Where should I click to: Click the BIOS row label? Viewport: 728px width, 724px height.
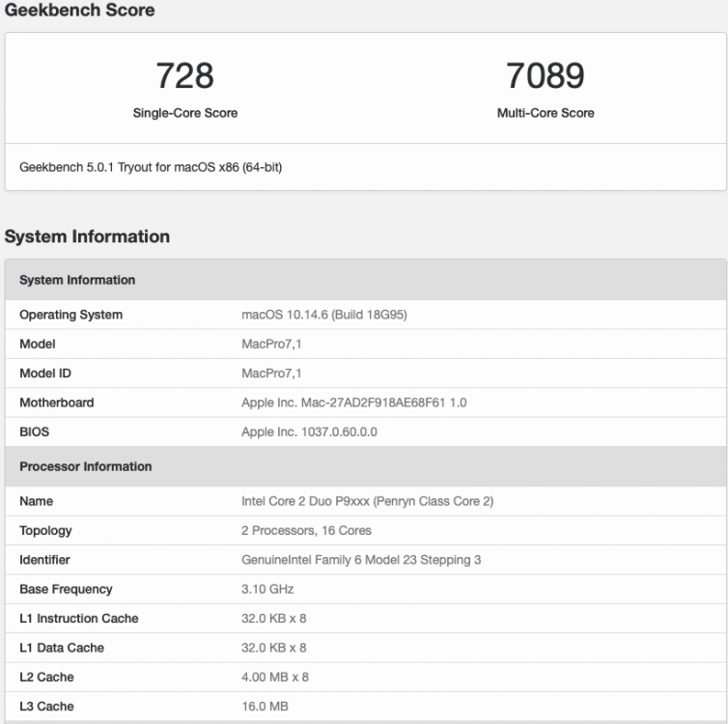[x=34, y=432]
